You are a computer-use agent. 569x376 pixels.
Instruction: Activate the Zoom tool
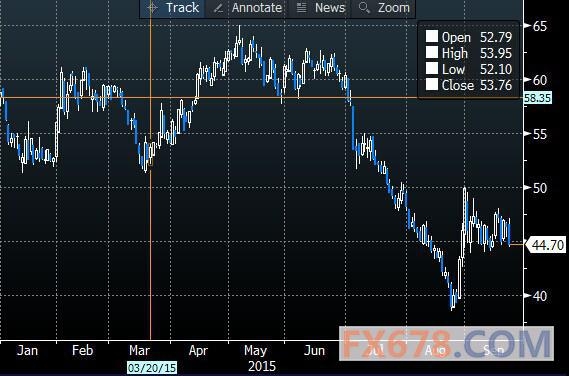[x=394, y=8]
